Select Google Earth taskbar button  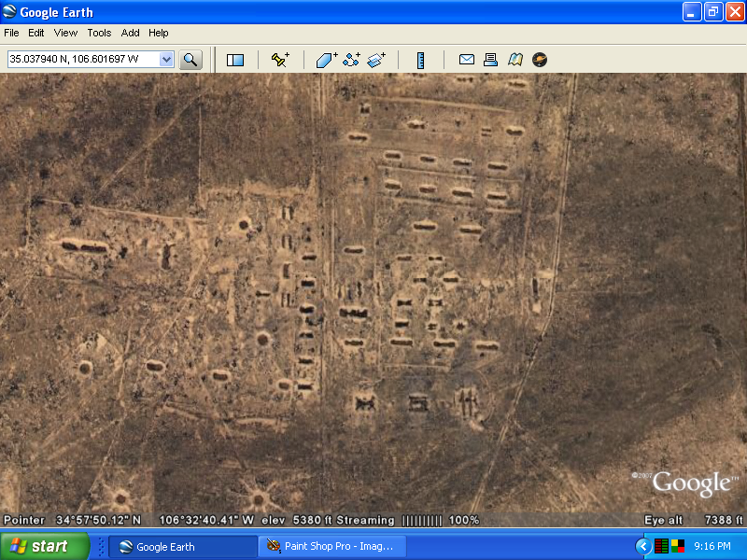pyautogui.click(x=183, y=547)
